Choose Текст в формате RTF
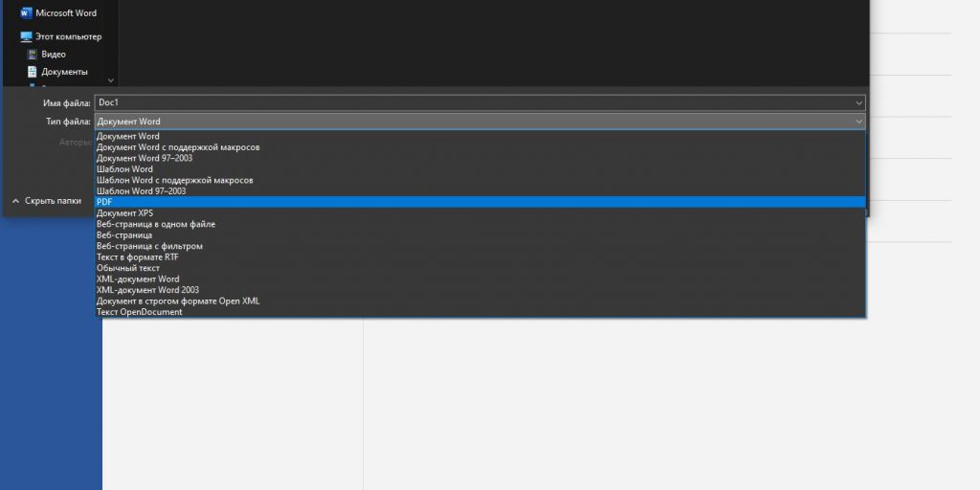Image resolution: width=980 pixels, height=490 pixels. (480, 256)
